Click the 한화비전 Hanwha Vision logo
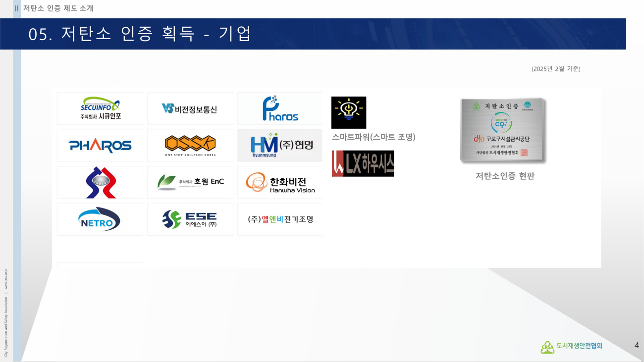 [280, 182]
